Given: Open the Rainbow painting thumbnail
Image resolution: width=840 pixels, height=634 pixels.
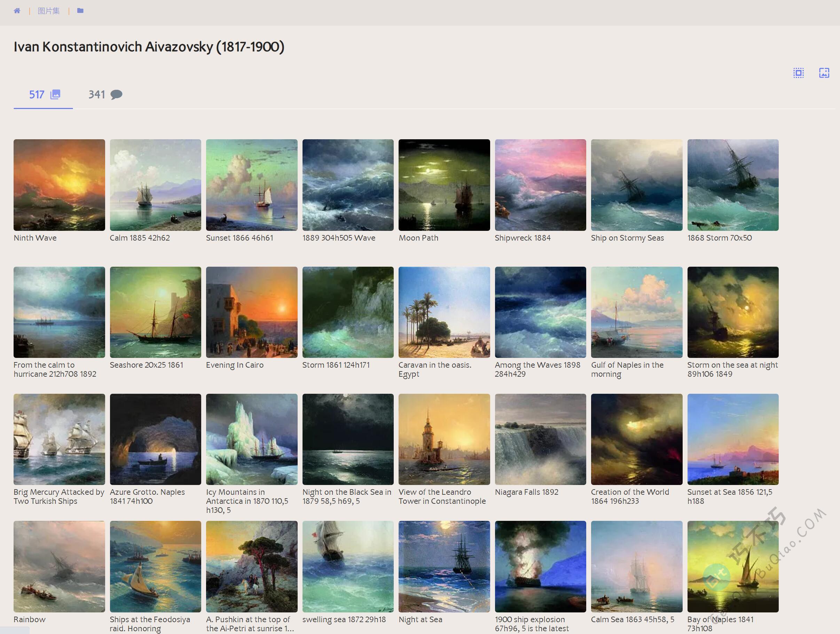Looking at the screenshot, I should pyautogui.click(x=59, y=566).
